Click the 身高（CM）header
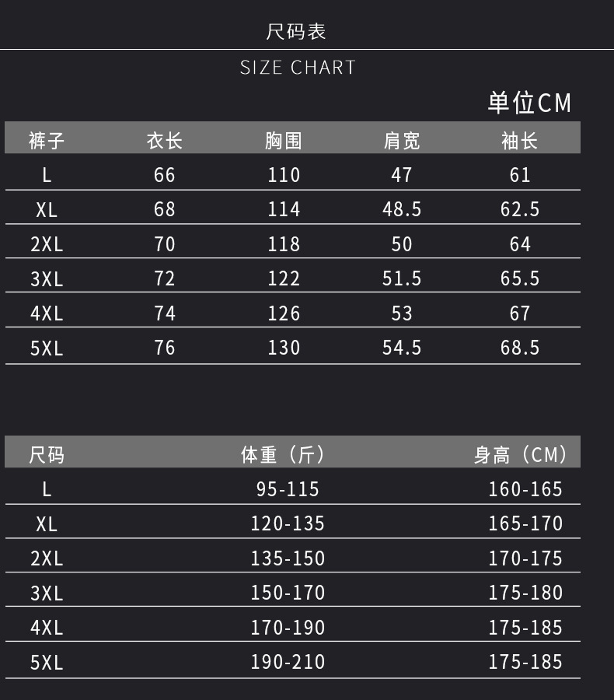Screen dimensions: 614x700 click(x=522, y=454)
